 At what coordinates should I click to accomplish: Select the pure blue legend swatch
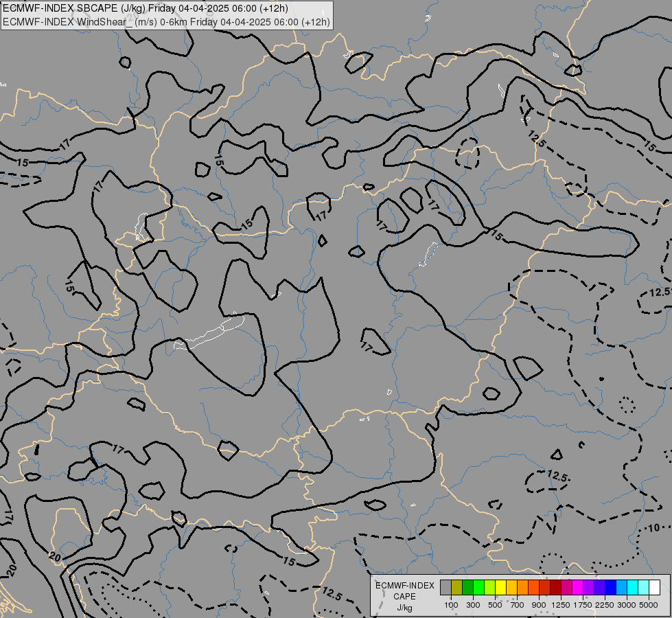click(611, 588)
